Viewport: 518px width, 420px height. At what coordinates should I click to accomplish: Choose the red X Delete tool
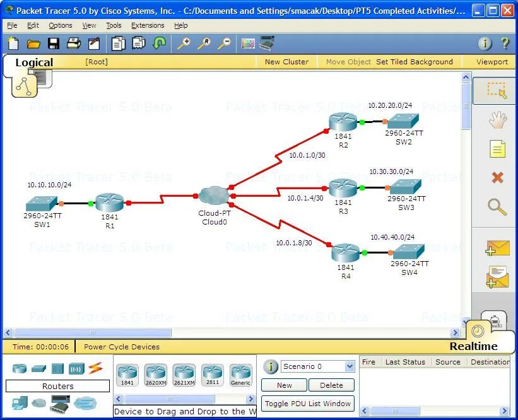[498, 178]
